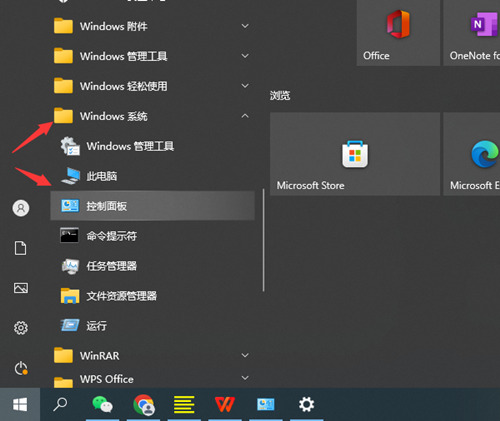Open 任务管理器
The width and height of the screenshot is (500, 421).
[x=153, y=266]
